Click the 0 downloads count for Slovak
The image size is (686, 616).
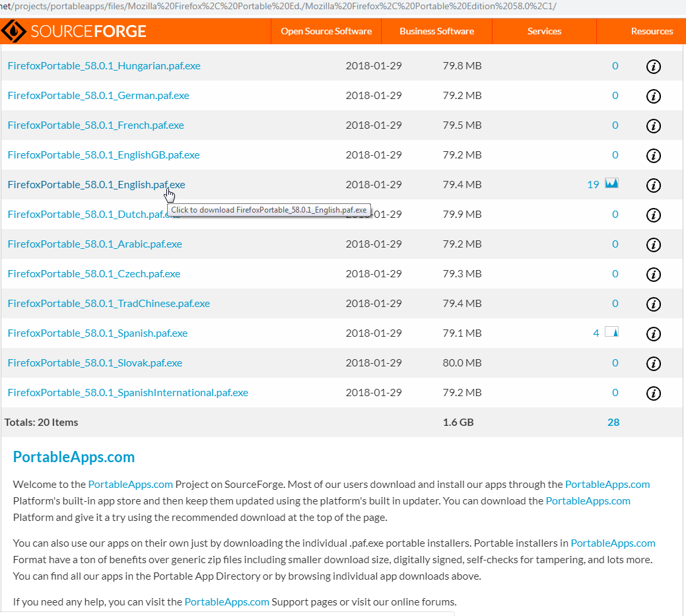pyautogui.click(x=615, y=363)
